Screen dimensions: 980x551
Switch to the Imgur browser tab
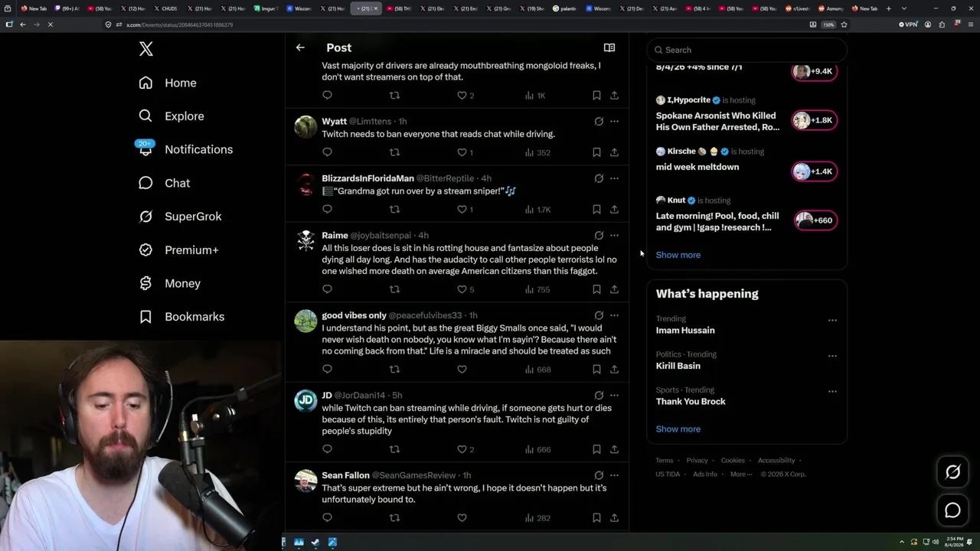265,8
